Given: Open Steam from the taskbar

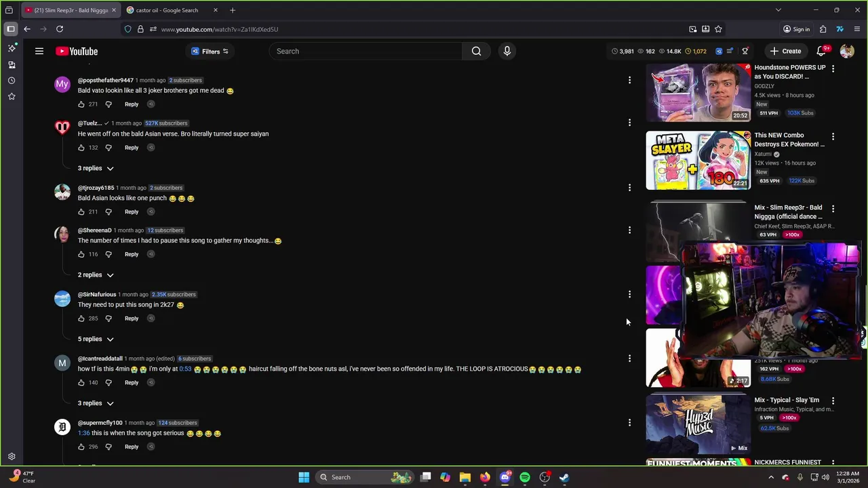Looking at the screenshot, I should [x=564, y=477].
